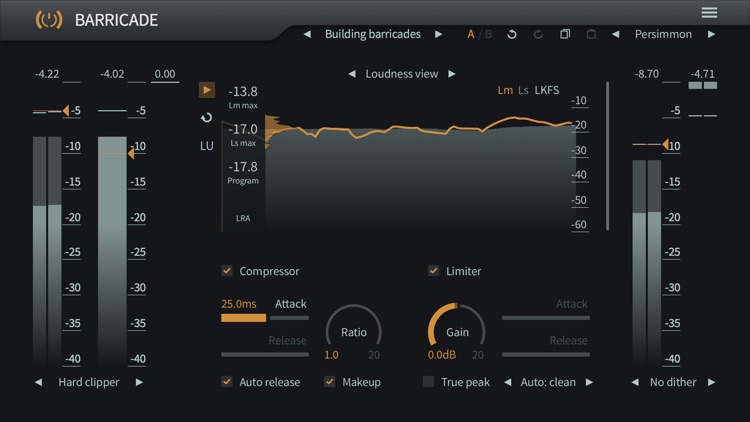Select the mode before Auto: clean
750x422 pixels.
tap(508, 382)
